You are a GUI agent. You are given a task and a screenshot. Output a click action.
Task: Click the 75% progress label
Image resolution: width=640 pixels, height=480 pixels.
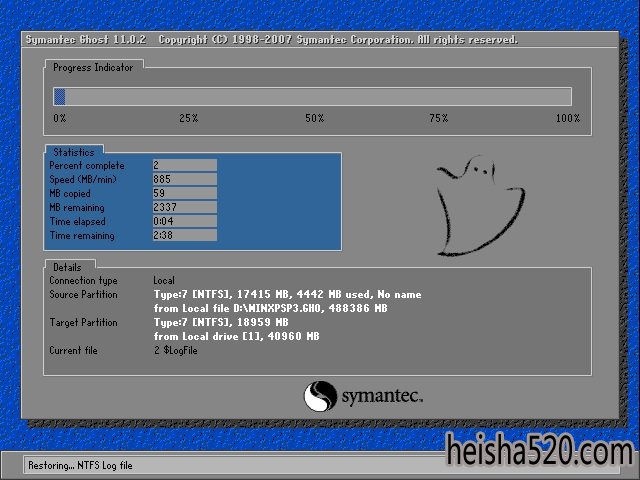[439, 118]
